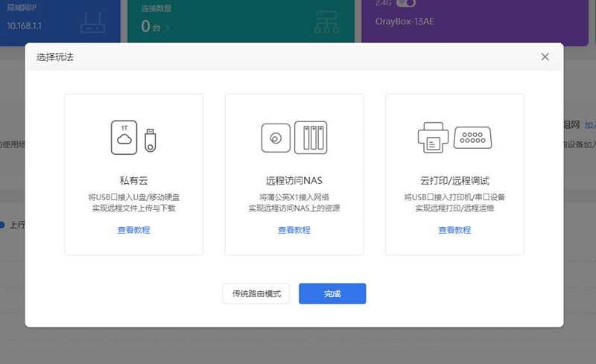Screen dimensions: 596x364
Task: Close the 选择玩法 dialog
Action: pyautogui.click(x=545, y=57)
